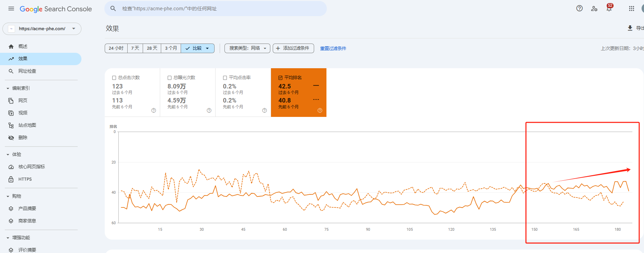Click the 40.8 previous position value
This screenshot has width=644, height=253.
[285, 100]
